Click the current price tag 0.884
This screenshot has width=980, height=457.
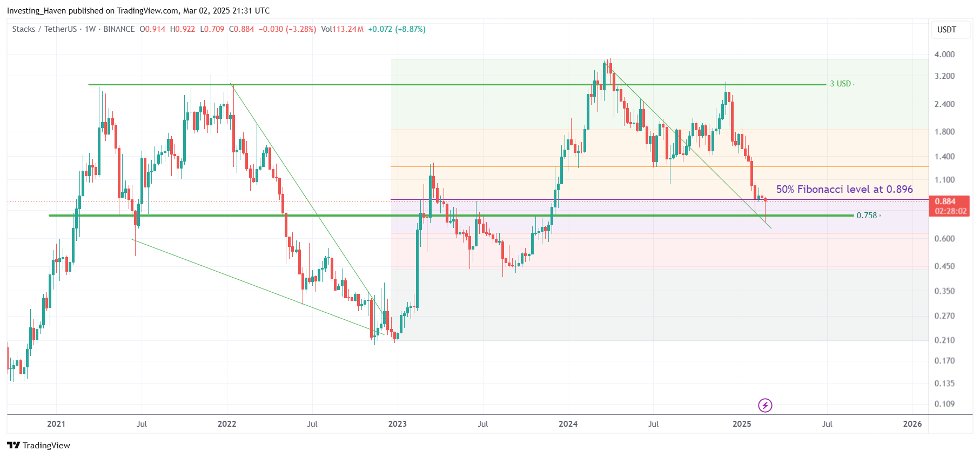tap(945, 201)
